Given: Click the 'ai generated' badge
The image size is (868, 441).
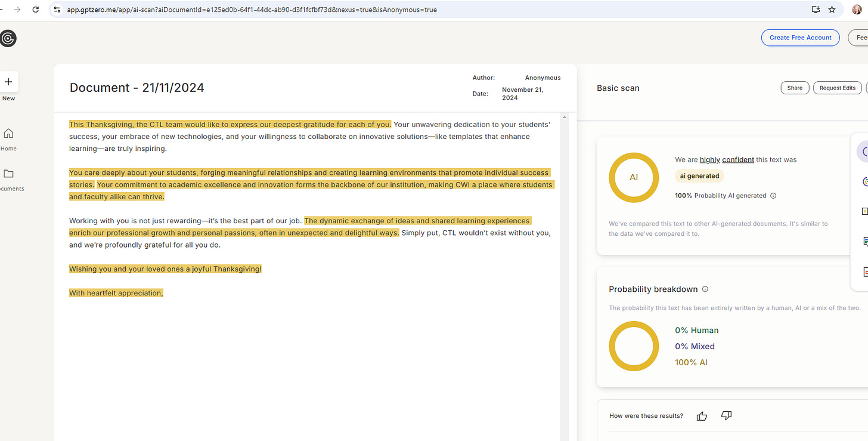Looking at the screenshot, I should click(699, 176).
